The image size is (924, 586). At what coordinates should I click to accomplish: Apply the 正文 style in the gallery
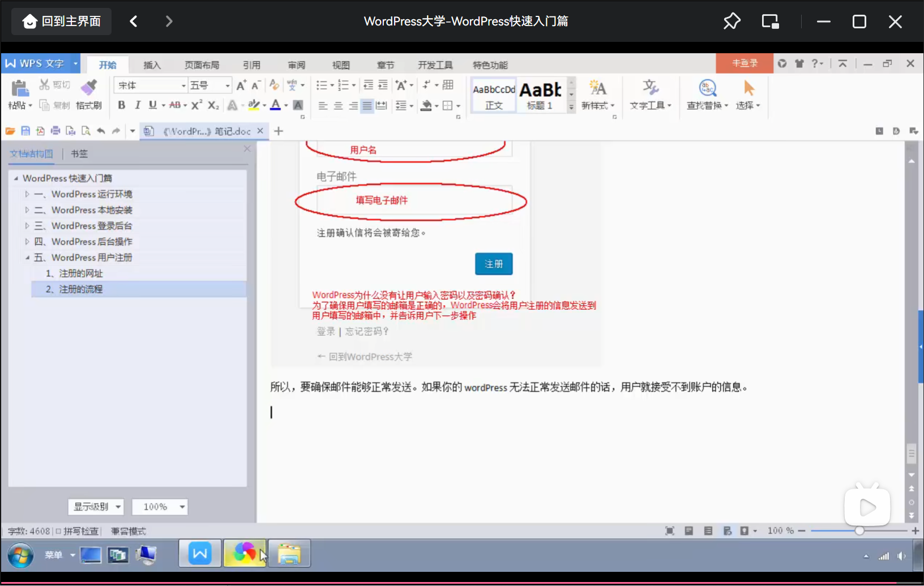[x=494, y=95]
